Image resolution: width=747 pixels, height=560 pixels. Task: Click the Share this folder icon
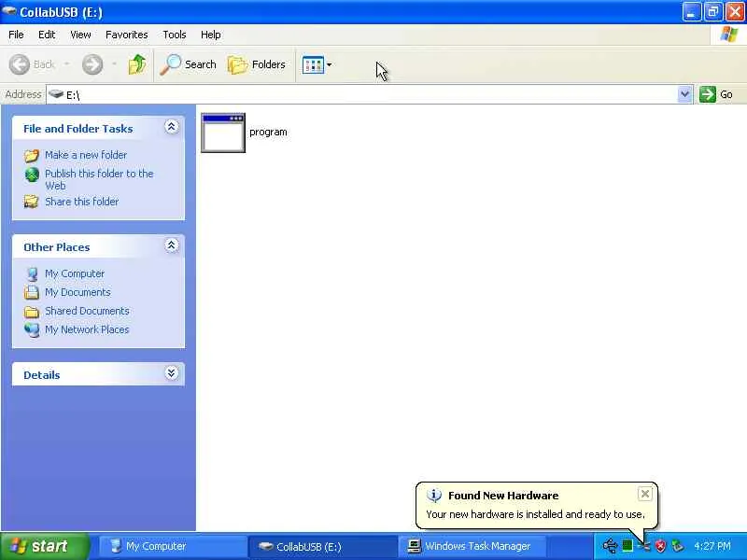point(32,202)
